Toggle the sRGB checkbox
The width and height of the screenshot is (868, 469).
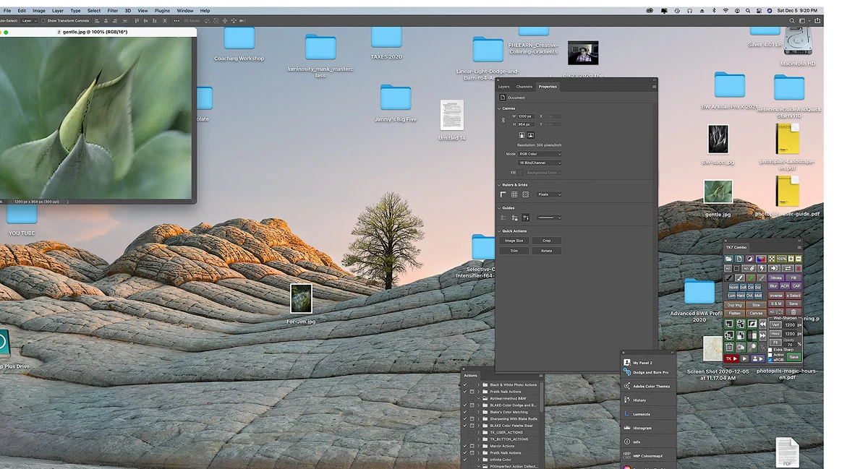(770, 360)
